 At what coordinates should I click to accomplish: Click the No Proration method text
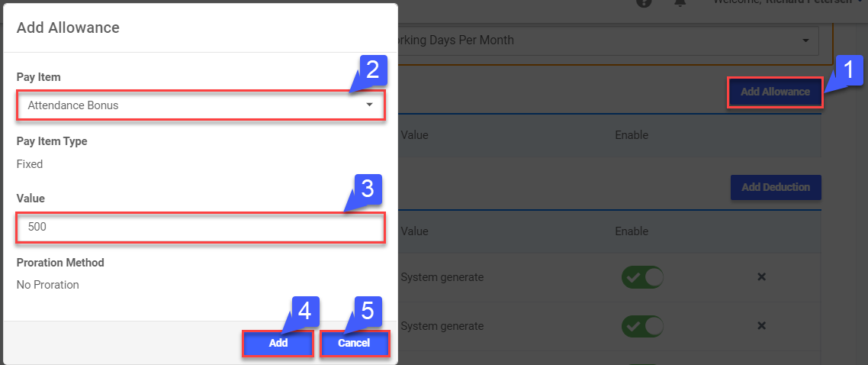tap(47, 285)
